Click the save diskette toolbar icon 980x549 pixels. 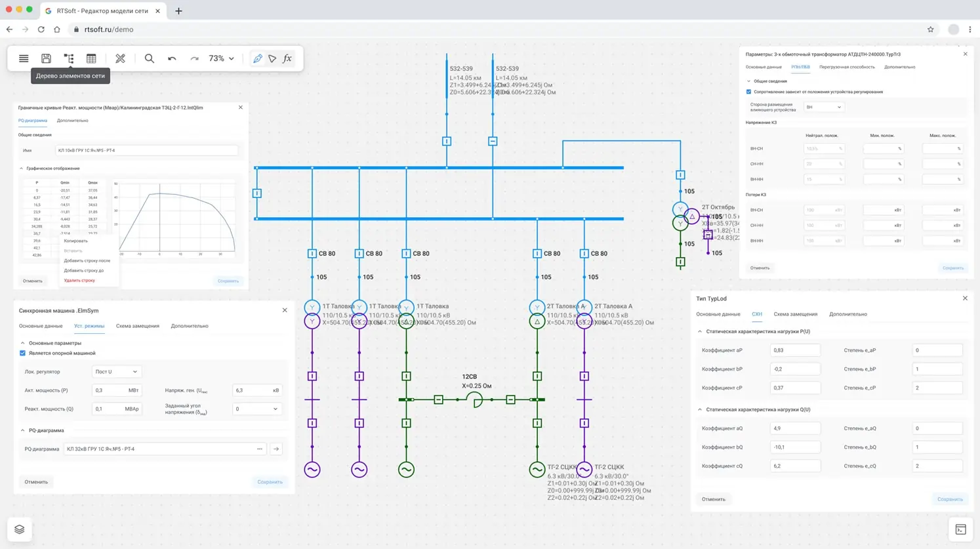pyautogui.click(x=46, y=58)
